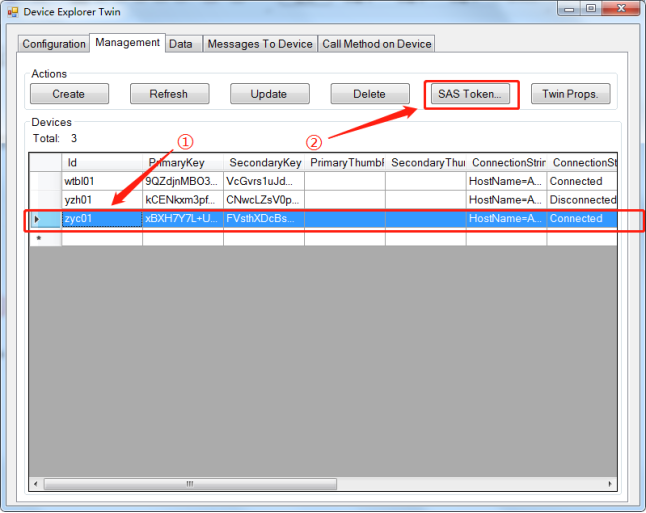This screenshot has height=513, width=646.
Task: Sort by the PrimaryKey column header
Action: pos(182,162)
